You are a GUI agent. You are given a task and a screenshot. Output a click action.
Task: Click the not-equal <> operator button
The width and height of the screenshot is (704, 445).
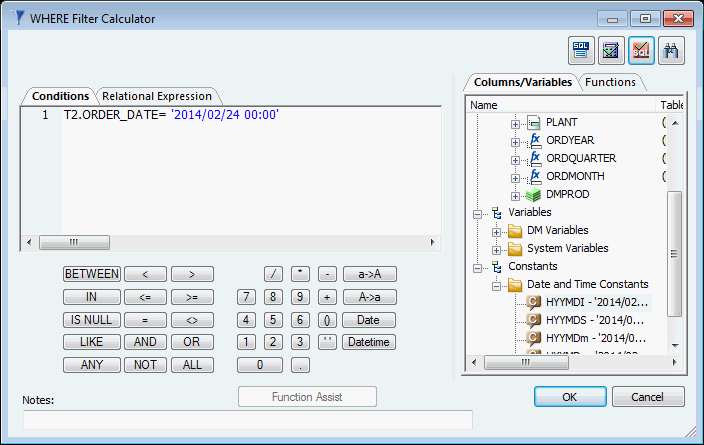click(x=192, y=320)
